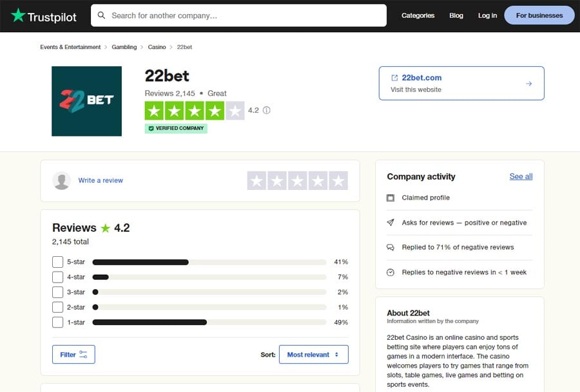580x392 pixels.
Task: Click 'Information written by the company' text
Action: [x=433, y=321]
